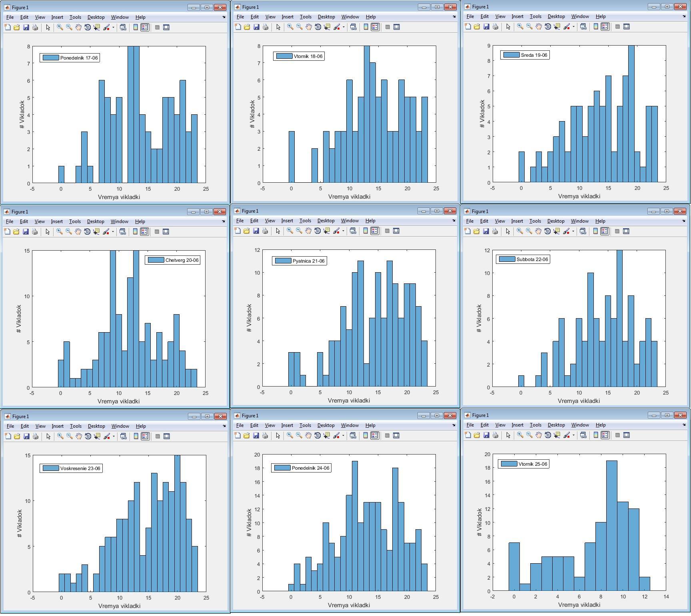Select the Pan hand tool in Vtornik 18-06 figure
Screen dimensions: 691x616
309,27
